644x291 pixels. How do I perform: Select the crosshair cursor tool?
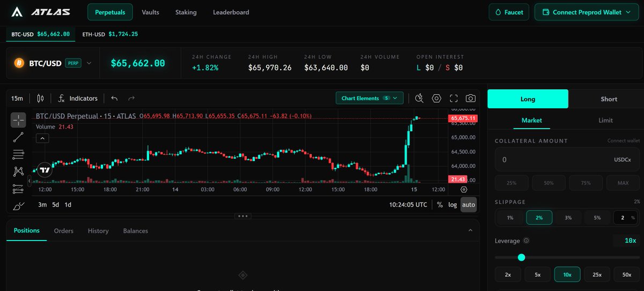tap(18, 120)
